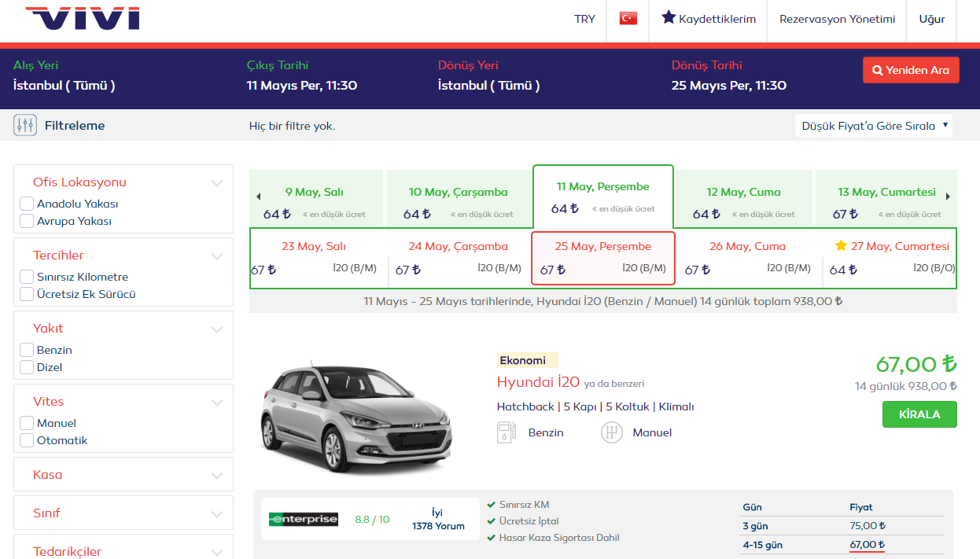Image resolution: width=980 pixels, height=559 pixels.
Task: Select the 25 May, Perşembe return date
Action: point(603,258)
